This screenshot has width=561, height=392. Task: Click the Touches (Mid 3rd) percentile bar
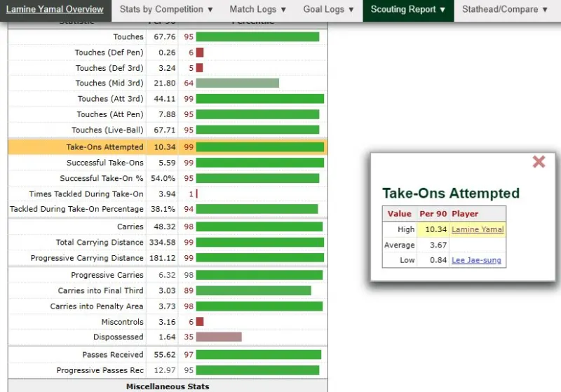[237, 83]
